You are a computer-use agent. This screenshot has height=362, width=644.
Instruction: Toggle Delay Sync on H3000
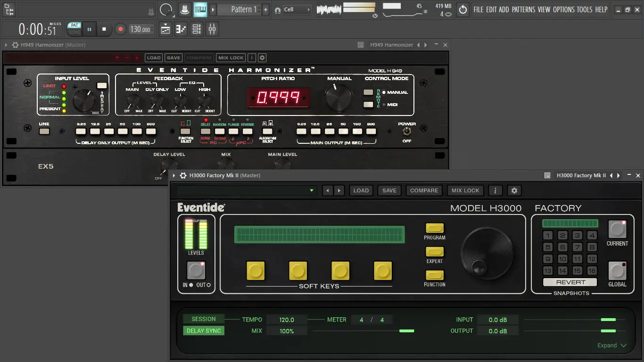(x=204, y=331)
